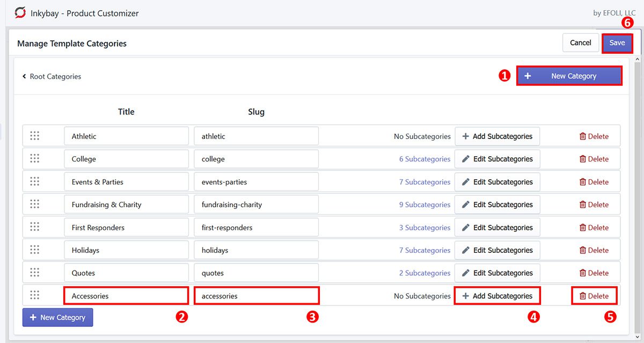
Task: Edit Subcategories for Events & Parties
Action: (497, 181)
